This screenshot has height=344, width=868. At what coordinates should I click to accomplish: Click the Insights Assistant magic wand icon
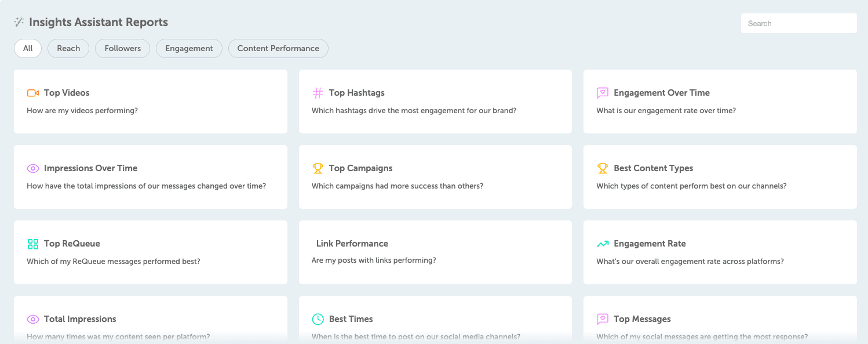point(19,22)
